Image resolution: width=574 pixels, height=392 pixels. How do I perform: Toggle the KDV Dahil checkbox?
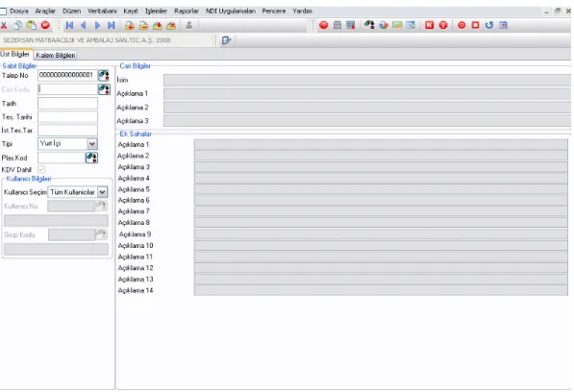tap(41, 169)
